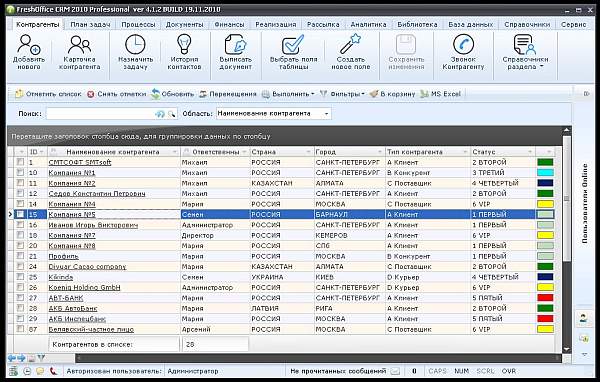The height and width of the screenshot is (382, 600).
Task: Click the user icon in right sidebar
Action: pyautogui.click(x=583, y=318)
